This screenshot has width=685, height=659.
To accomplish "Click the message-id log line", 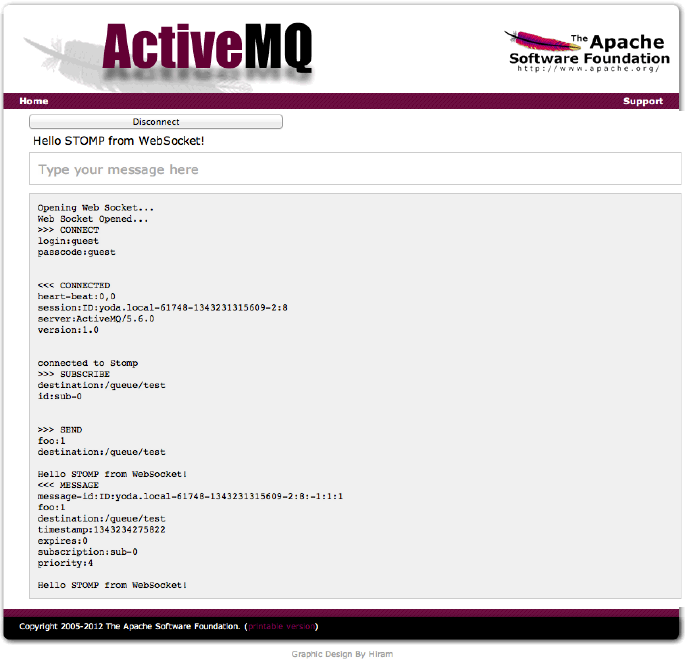I will tap(190, 496).
